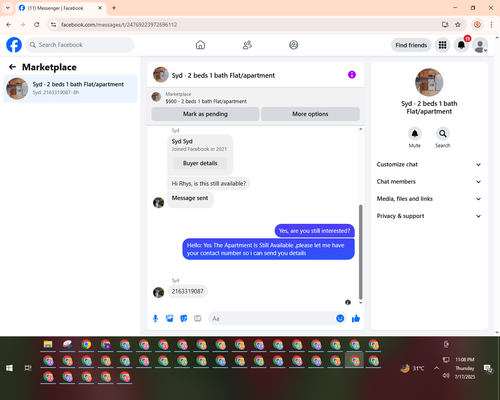Close the Messenger browser tab
Image resolution: width=500 pixels, height=400 pixels.
[100, 8]
